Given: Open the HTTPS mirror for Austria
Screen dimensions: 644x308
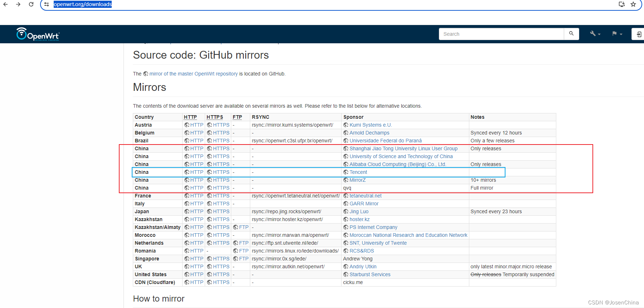Looking at the screenshot, I should [221, 125].
